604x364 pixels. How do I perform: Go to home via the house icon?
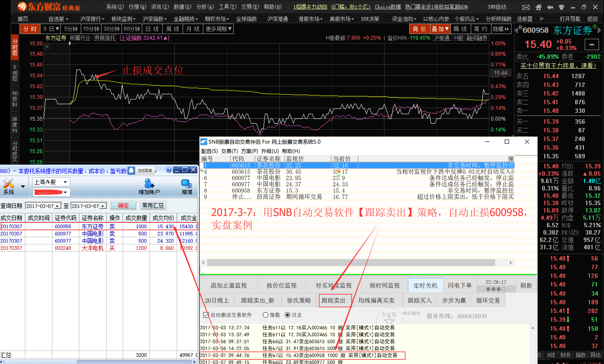[538, 7]
